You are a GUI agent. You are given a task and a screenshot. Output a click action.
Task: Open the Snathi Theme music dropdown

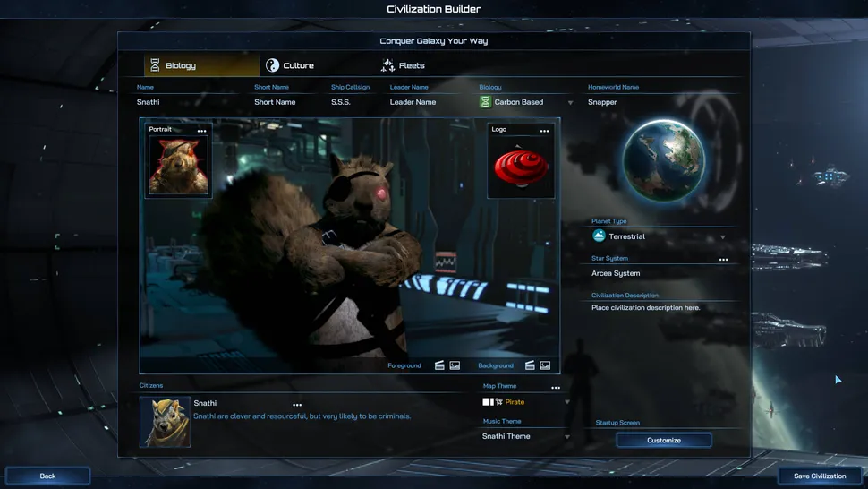[526, 436]
